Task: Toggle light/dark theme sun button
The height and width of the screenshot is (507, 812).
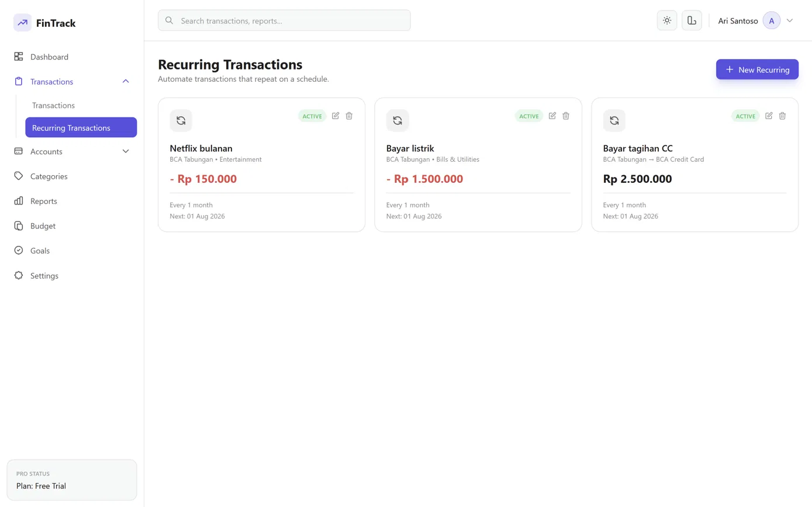Action: tap(667, 20)
